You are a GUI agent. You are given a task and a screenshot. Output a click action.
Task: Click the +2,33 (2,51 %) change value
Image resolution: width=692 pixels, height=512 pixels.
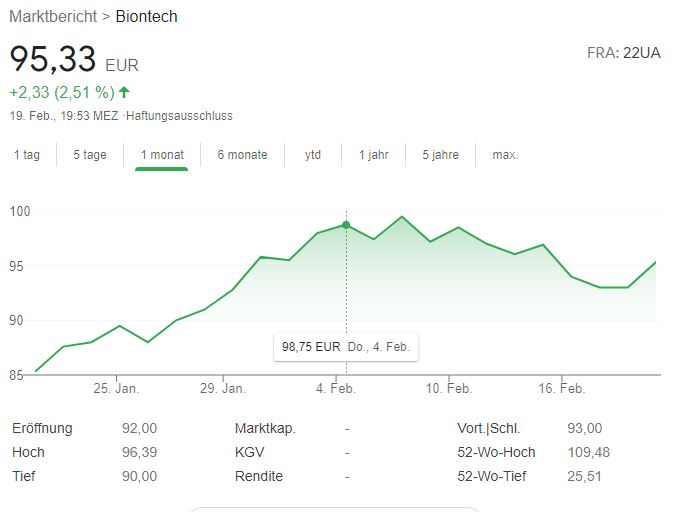62,92
